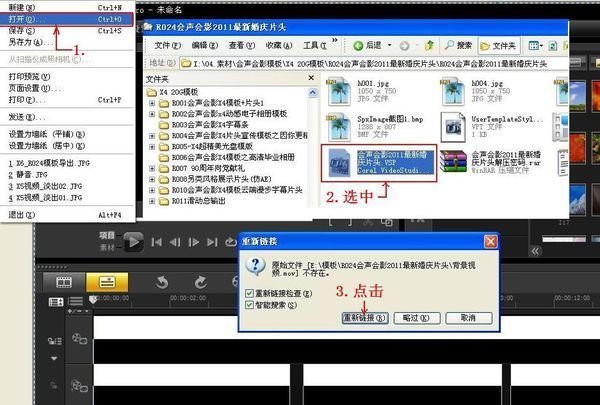The height and width of the screenshot is (405, 600).
Task: Open the 工具(T) menu in Explorer
Action: 315,46
